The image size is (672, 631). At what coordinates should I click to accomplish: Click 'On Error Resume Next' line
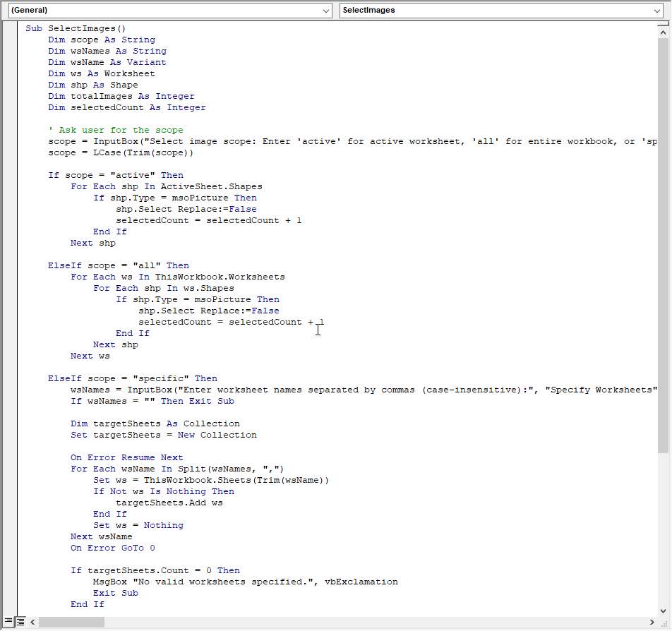(x=127, y=458)
